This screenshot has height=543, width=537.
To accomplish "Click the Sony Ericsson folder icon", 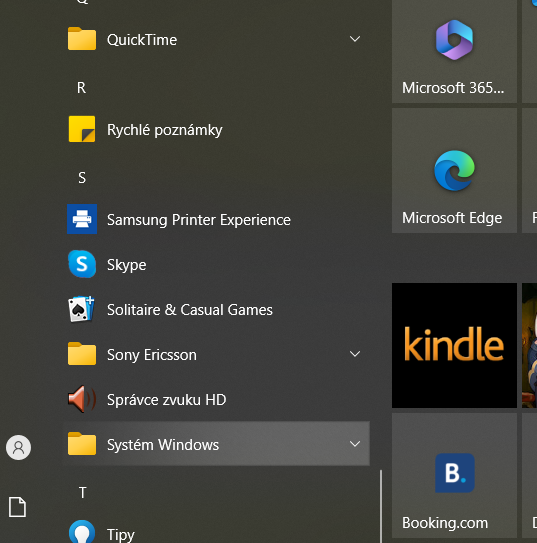I will pos(82,354).
